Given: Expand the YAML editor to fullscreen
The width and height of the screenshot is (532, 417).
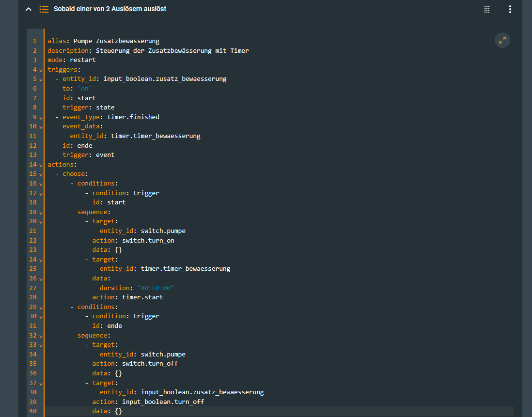Looking at the screenshot, I should pos(502,40).
